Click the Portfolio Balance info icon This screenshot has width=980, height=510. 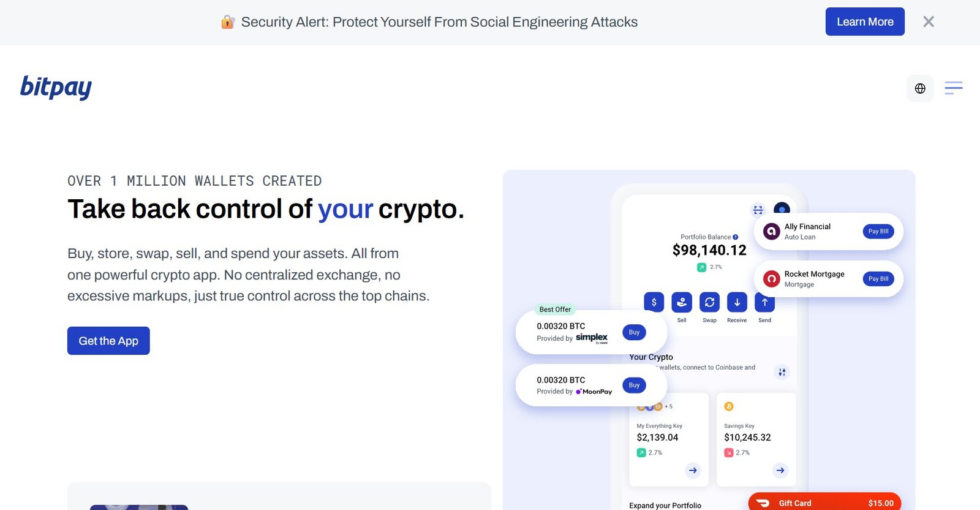pos(736,237)
